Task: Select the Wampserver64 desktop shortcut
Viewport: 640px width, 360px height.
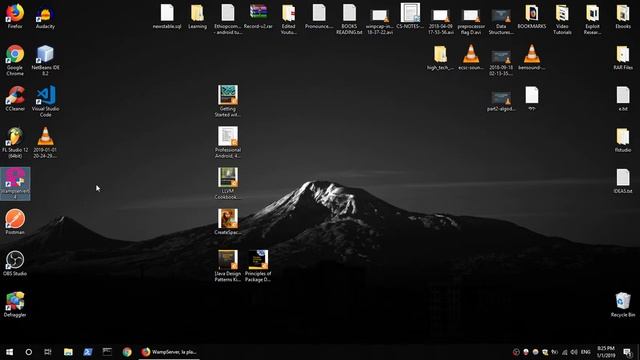Action: tap(15, 184)
